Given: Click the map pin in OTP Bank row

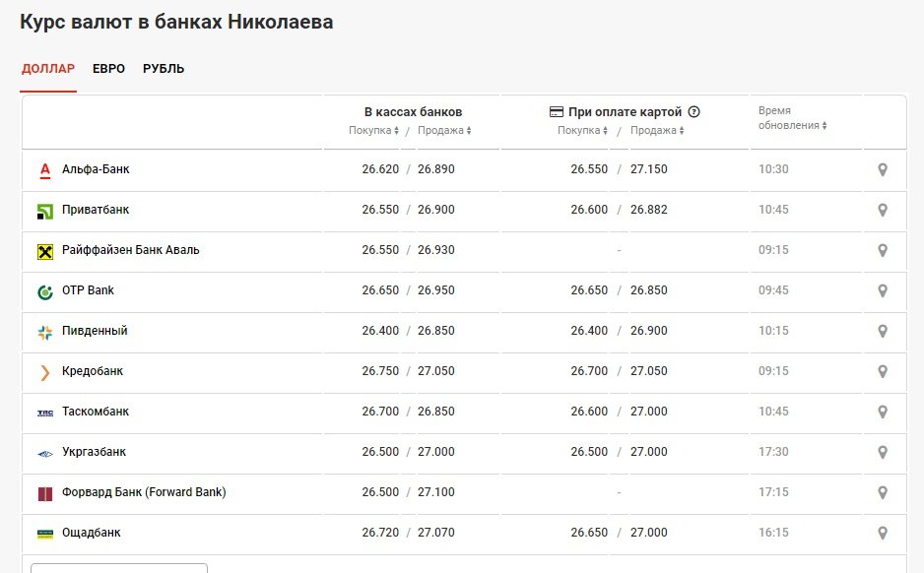Looking at the screenshot, I should point(883,290).
